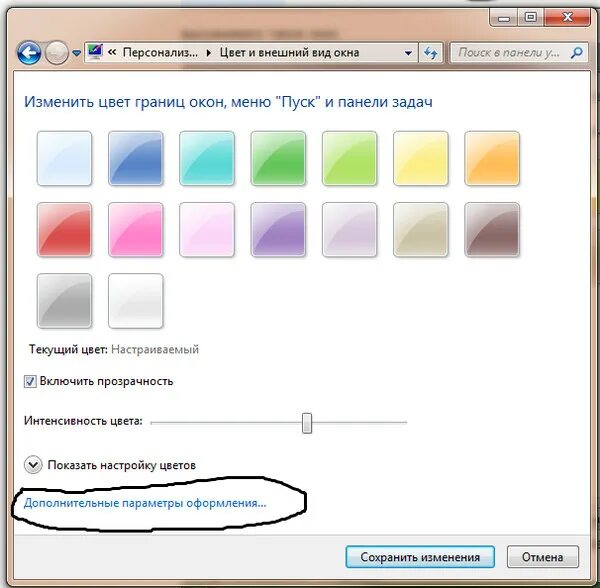Select the Персонализ... breadcrumb item
This screenshot has width=600, height=588.
[x=160, y=52]
